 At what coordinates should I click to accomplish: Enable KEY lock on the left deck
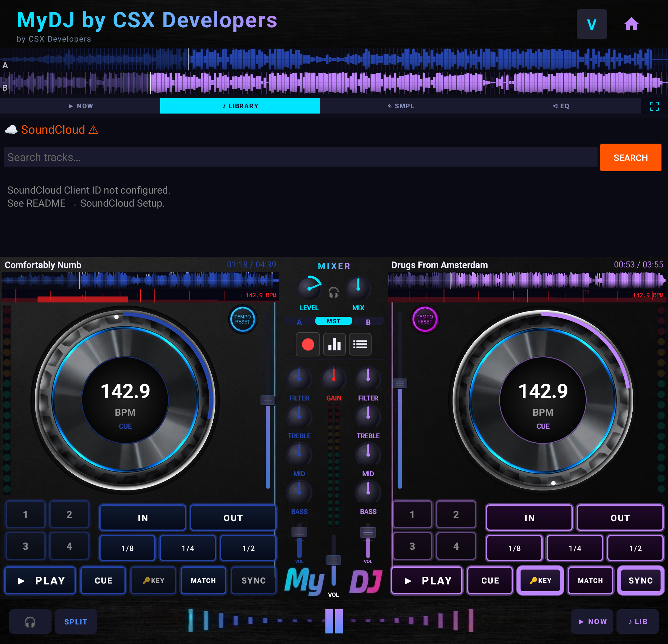(153, 580)
